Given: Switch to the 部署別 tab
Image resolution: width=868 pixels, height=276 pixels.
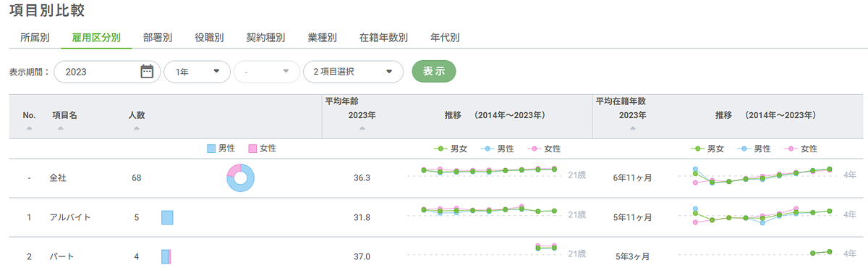Looking at the screenshot, I should click(x=157, y=38).
